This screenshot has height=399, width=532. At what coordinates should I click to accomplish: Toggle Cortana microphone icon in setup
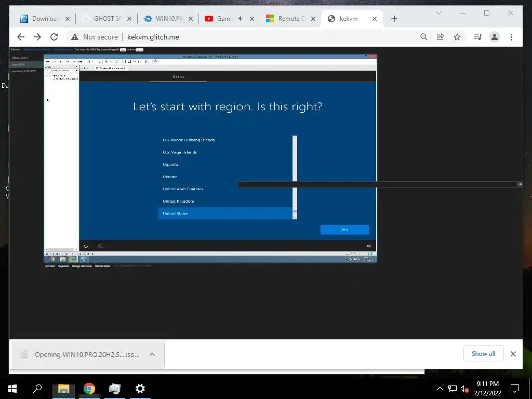tap(100, 246)
